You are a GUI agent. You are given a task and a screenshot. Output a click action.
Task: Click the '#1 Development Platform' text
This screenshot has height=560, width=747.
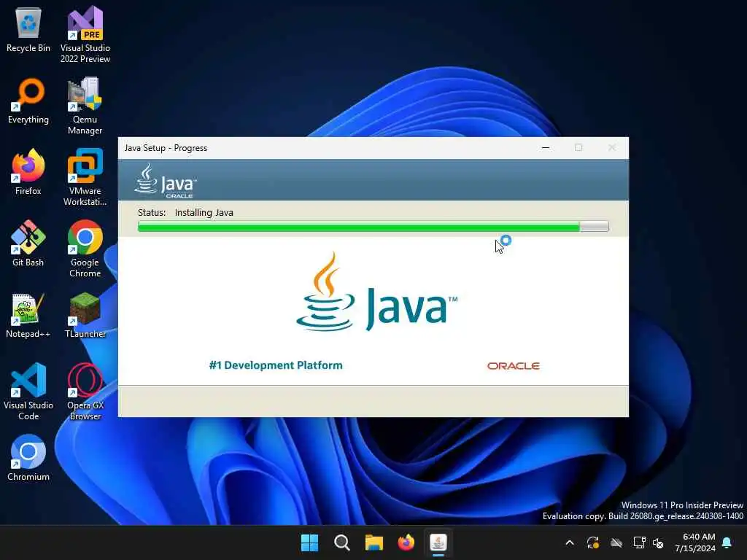point(276,365)
